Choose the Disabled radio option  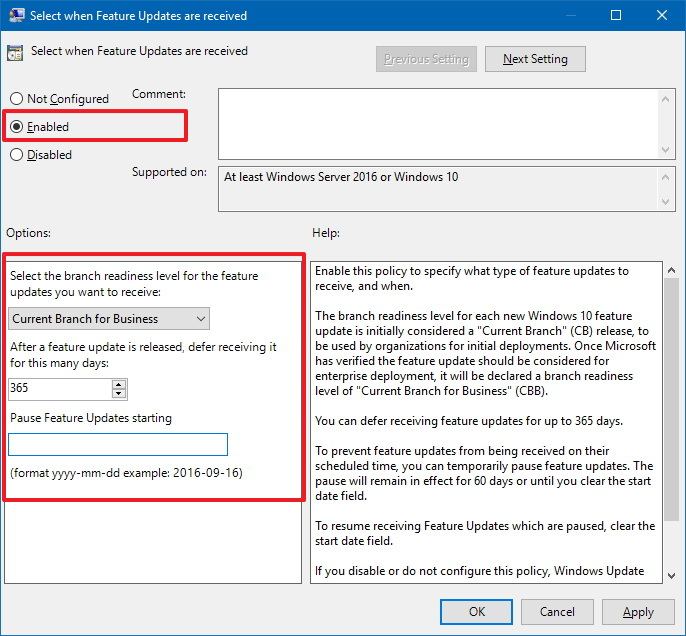click(16, 155)
